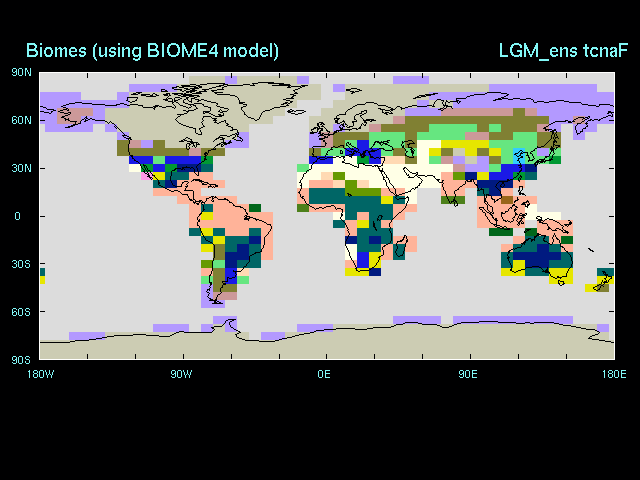Click the 30S latitude label

pyautogui.click(x=21, y=264)
